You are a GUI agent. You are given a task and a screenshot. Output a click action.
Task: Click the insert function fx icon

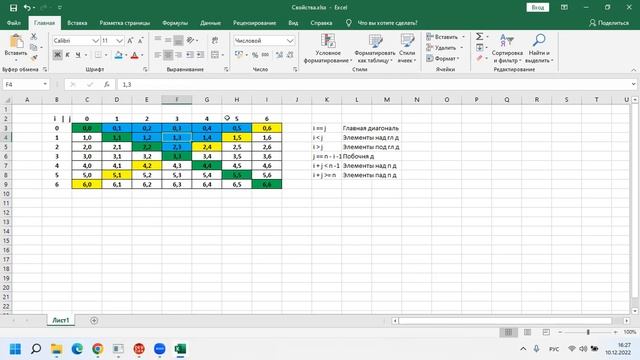point(107,84)
